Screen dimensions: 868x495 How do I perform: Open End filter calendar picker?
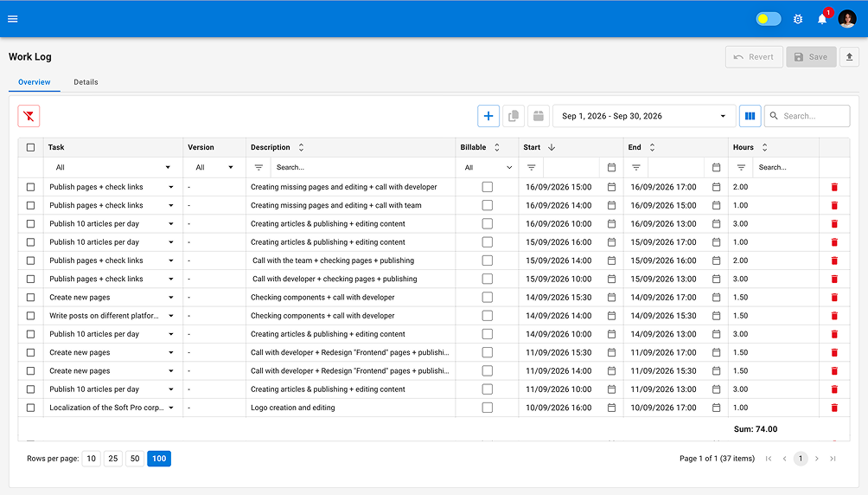pos(716,167)
